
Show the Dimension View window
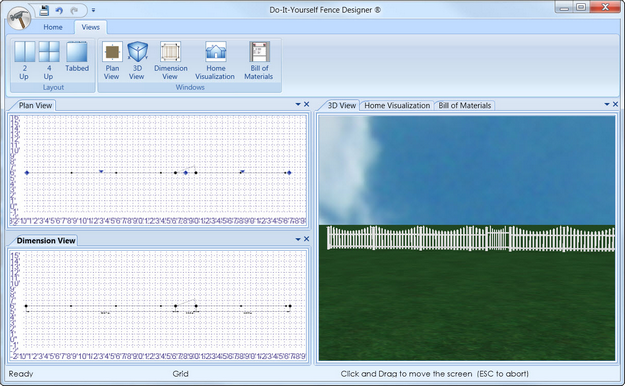(x=171, y=61)
